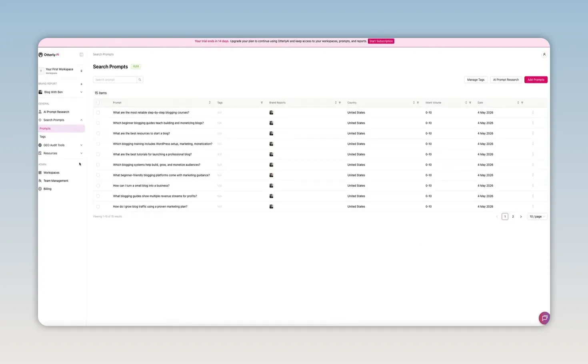Check the beginner-friendly blogging platforms row

click(98, 175)
